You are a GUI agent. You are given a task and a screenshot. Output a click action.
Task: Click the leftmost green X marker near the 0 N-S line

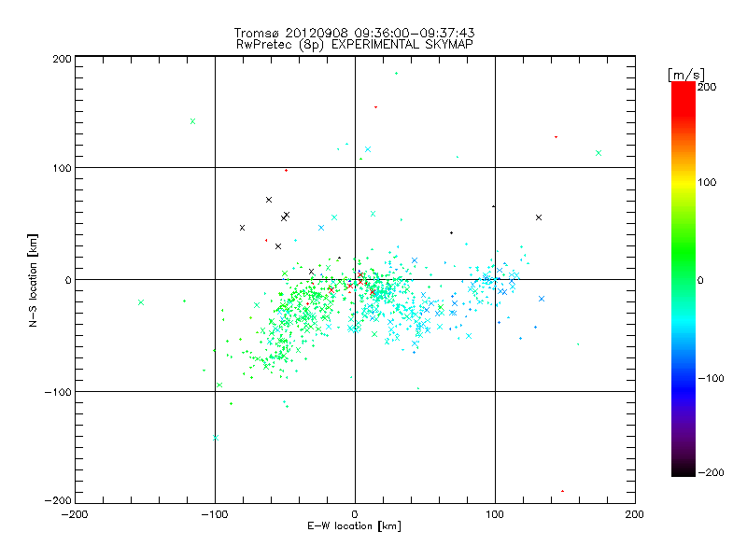pyautogui.click(x=141, y=302)
